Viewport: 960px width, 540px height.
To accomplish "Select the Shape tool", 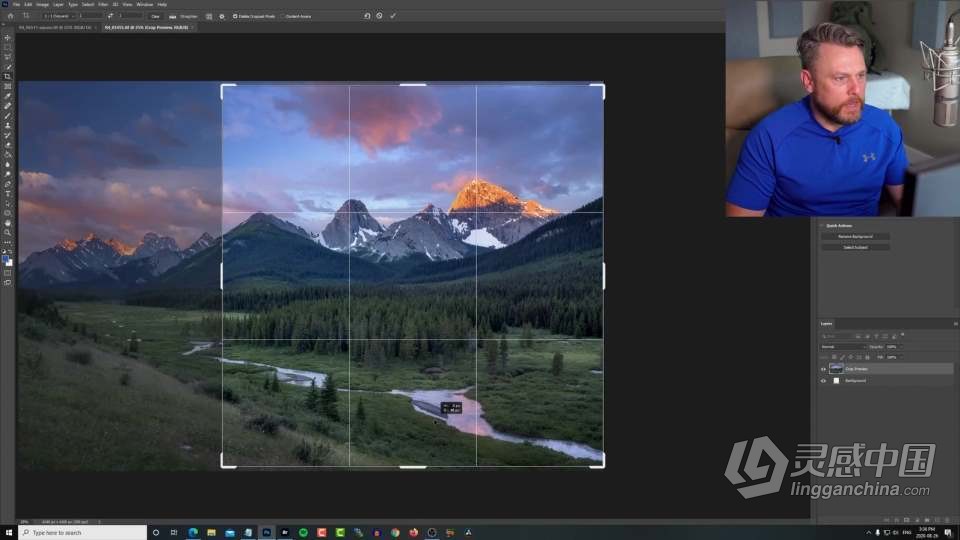I will (7, 214).
